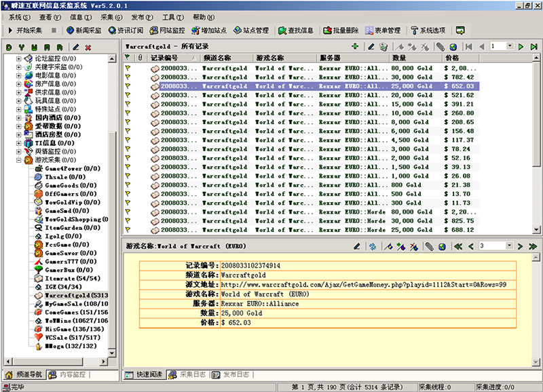Screen dimensions: 543x392
Task: Open 系统选项 settings from toolbar
Action: point(428,31)
